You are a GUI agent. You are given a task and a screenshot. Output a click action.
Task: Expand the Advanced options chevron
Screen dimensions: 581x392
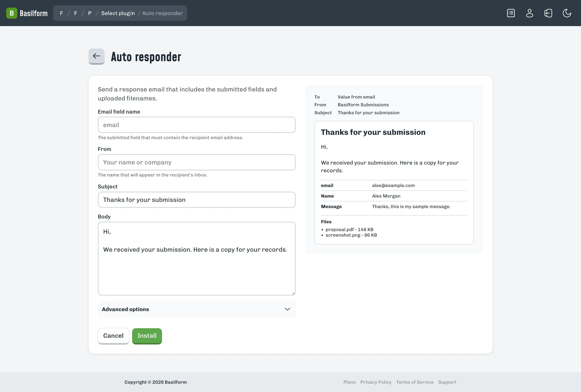click(287, 309)
